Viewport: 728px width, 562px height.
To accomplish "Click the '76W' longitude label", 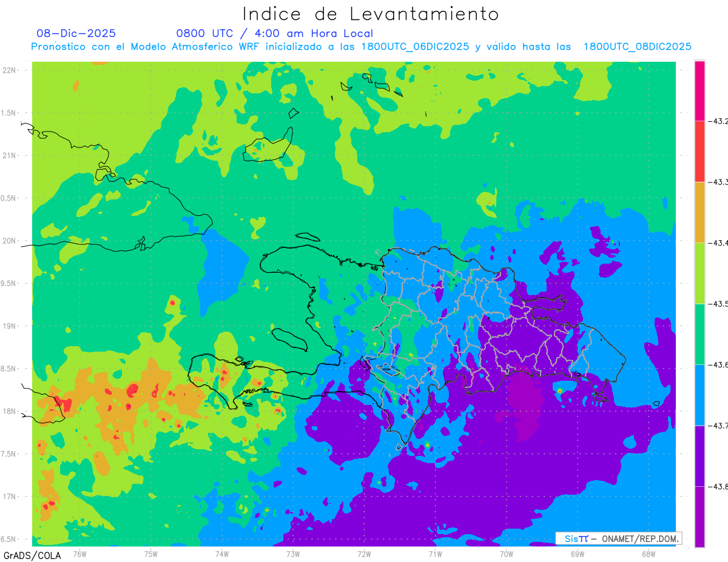I will (x=79, y=554).
